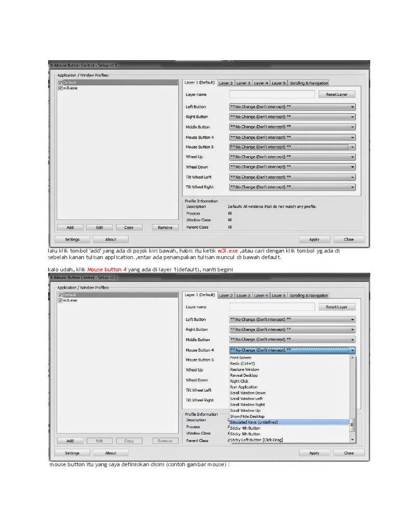The width and height of the screenshot is (399, 532).
Task: Toggle Default profile checkbox in the open-list window
Action: 60,295
